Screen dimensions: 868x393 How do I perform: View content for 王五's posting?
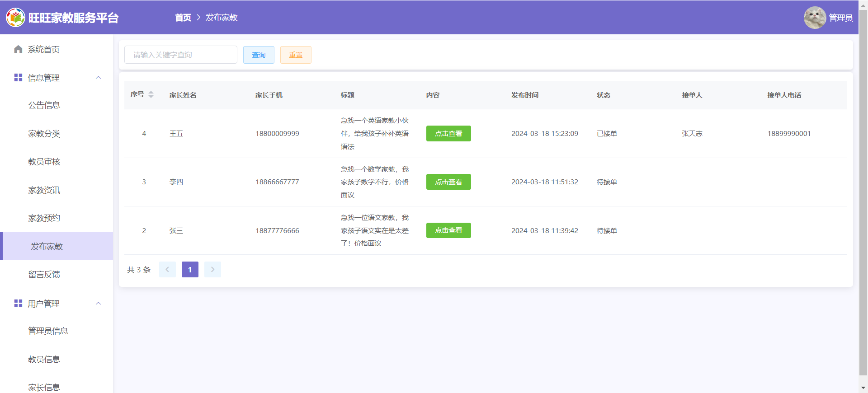coord(448,134)
